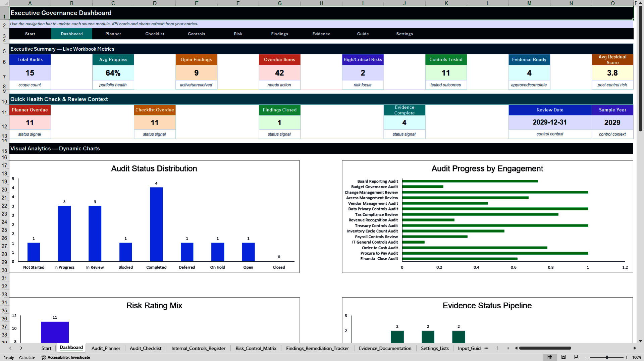Open the Start navigation button

tap(30, 34)
